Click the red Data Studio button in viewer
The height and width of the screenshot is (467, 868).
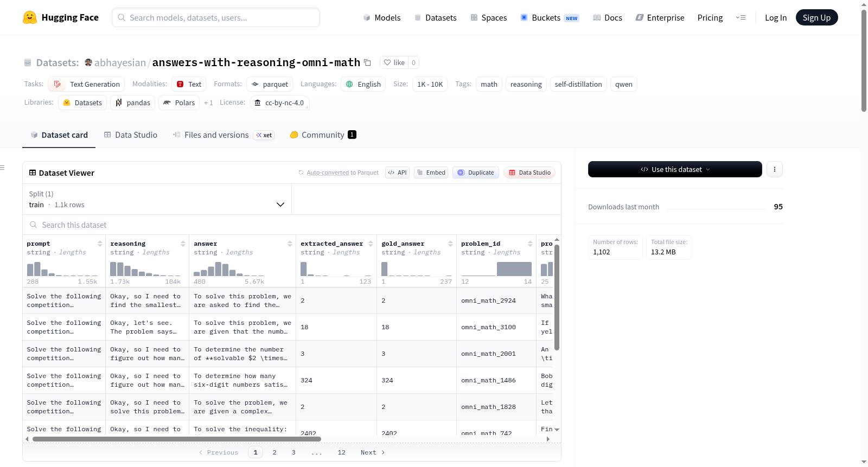click(x=529, y=172)
